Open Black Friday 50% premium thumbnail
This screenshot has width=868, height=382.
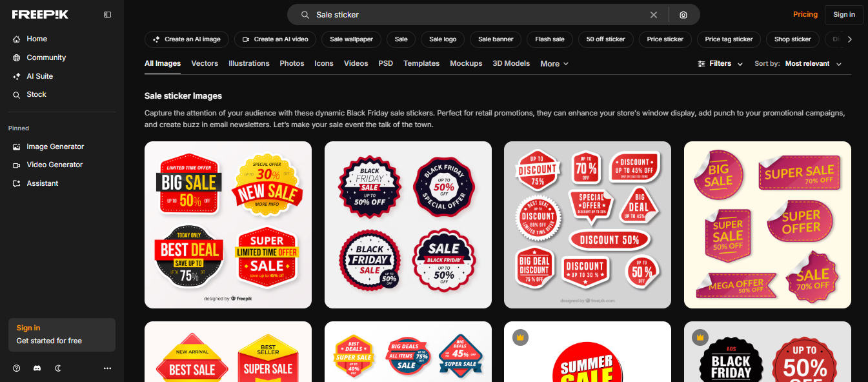[767, 352]
